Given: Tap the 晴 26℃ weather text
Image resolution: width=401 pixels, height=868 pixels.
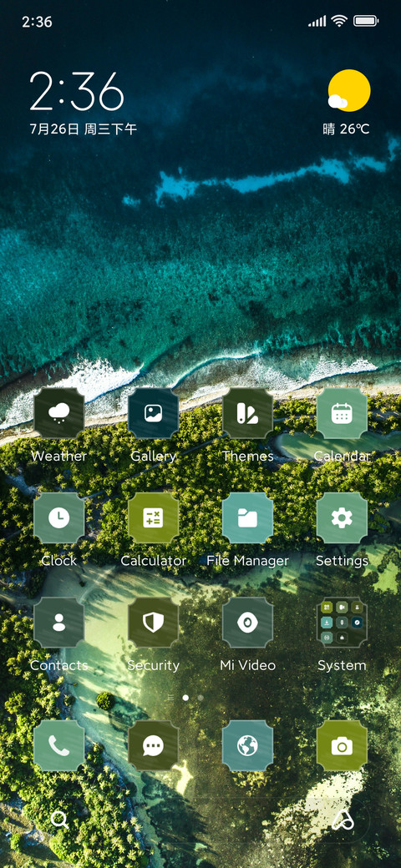Looking at the screenshot, I should pos(346,129).
